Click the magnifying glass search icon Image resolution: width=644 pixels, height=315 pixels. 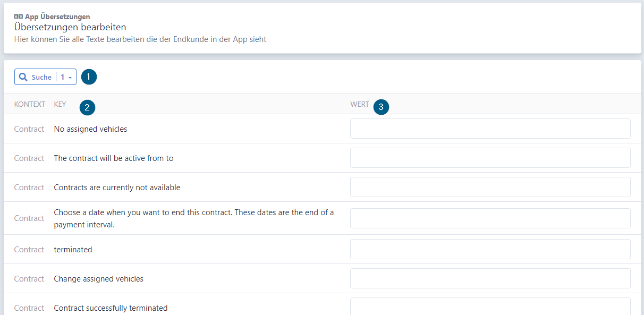point(23,77)
